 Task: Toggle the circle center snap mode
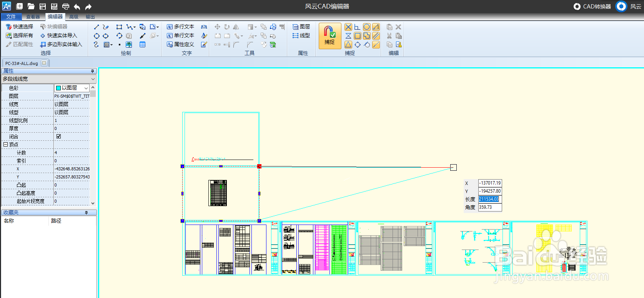[367, 27]
